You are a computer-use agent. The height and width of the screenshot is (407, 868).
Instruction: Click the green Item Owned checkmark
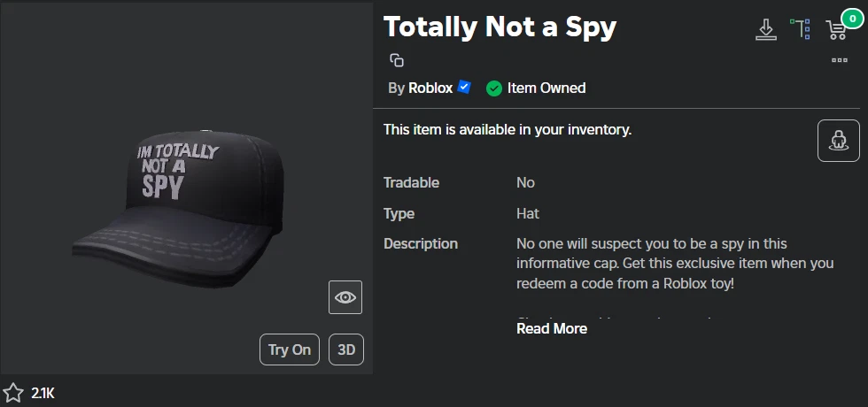(x=494, y=88)
